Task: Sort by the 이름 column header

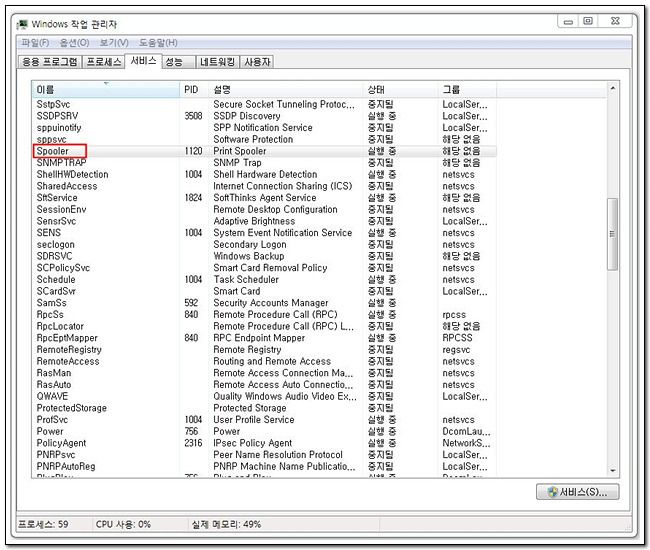Action: click(x=106, y=90)
